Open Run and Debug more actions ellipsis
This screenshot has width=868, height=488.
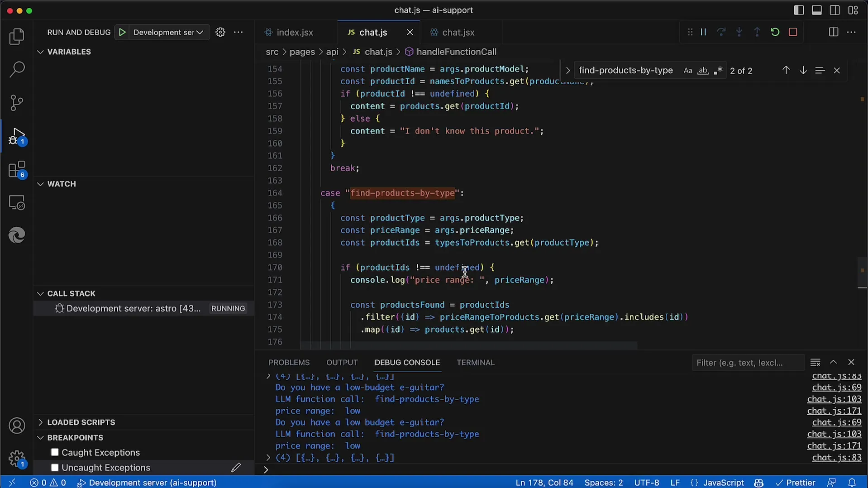238,32
